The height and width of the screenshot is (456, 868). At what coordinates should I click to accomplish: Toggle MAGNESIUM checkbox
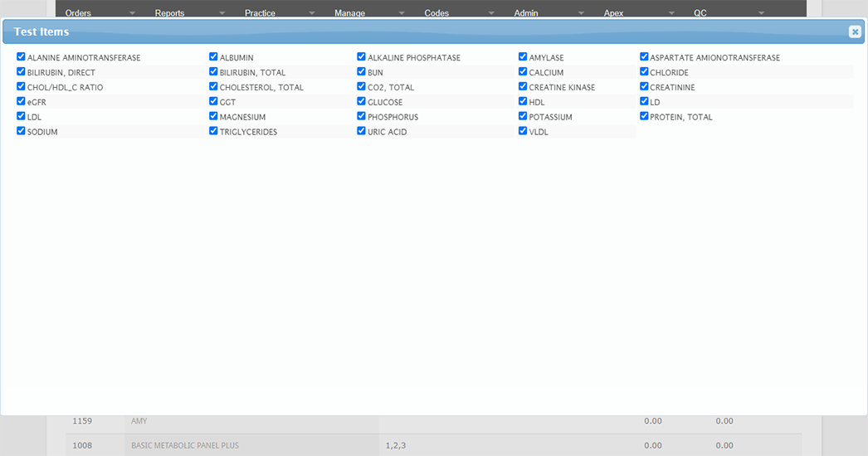click(213, 116)
